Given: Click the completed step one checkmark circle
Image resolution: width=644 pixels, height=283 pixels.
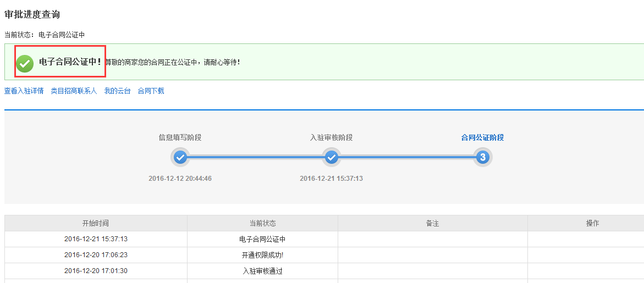Looking at the screenshot, I should coord(180,157).
